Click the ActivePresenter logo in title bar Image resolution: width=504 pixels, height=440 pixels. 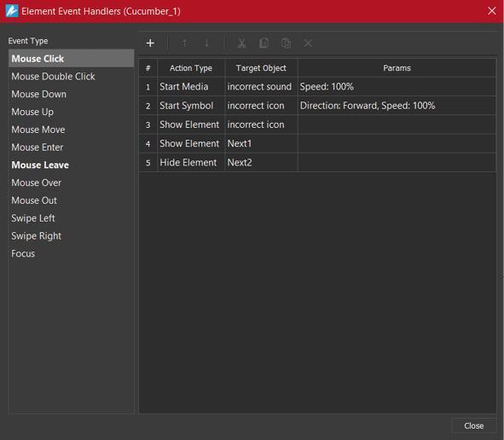tap(12, 11)
